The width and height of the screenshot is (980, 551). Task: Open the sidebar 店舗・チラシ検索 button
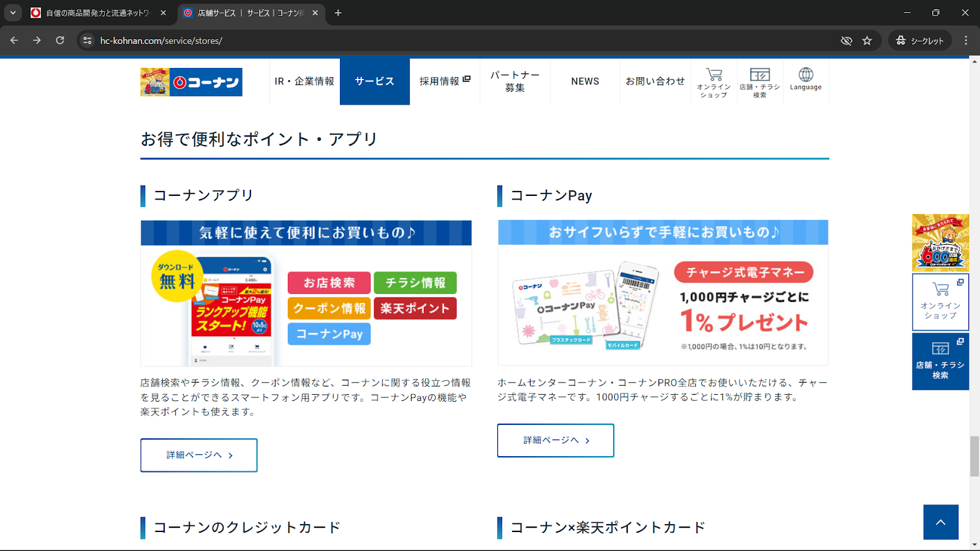pyautogui.click(x=940, y=361)
